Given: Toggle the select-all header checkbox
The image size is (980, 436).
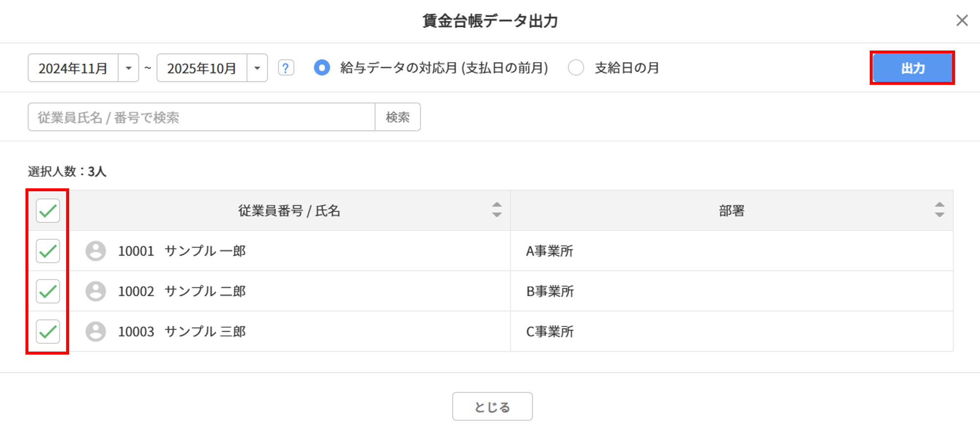Looking at the screenshot, I should coord(48,211).
